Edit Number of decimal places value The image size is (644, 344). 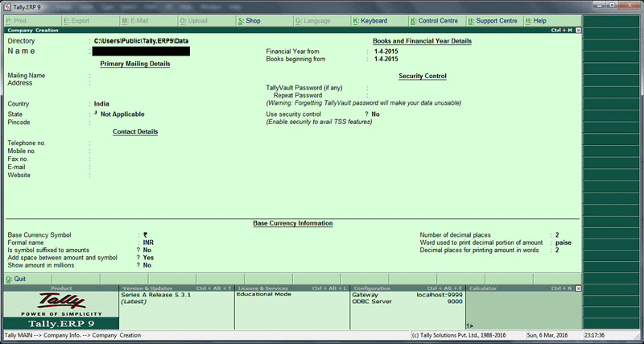pyautogui.click(x=557, y=235)
